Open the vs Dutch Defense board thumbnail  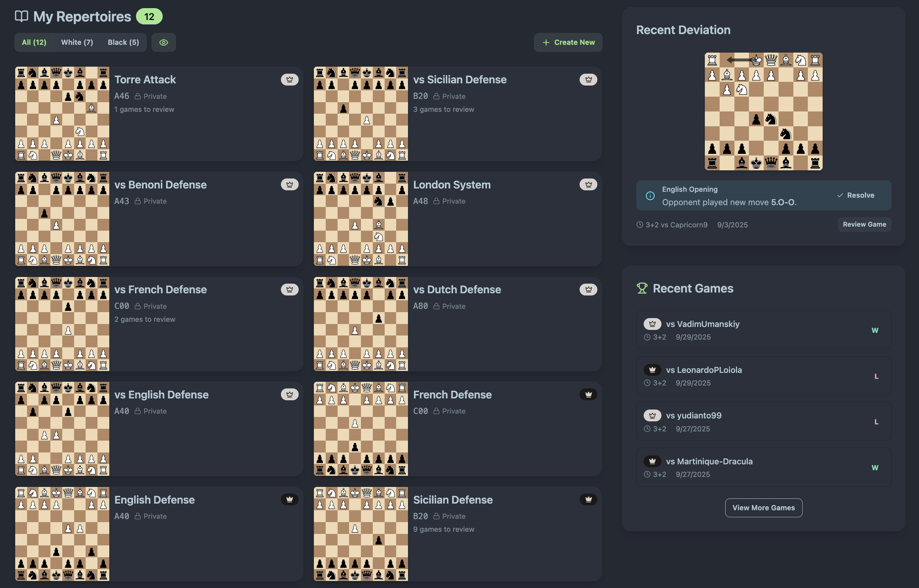click(x=360, y=324)
